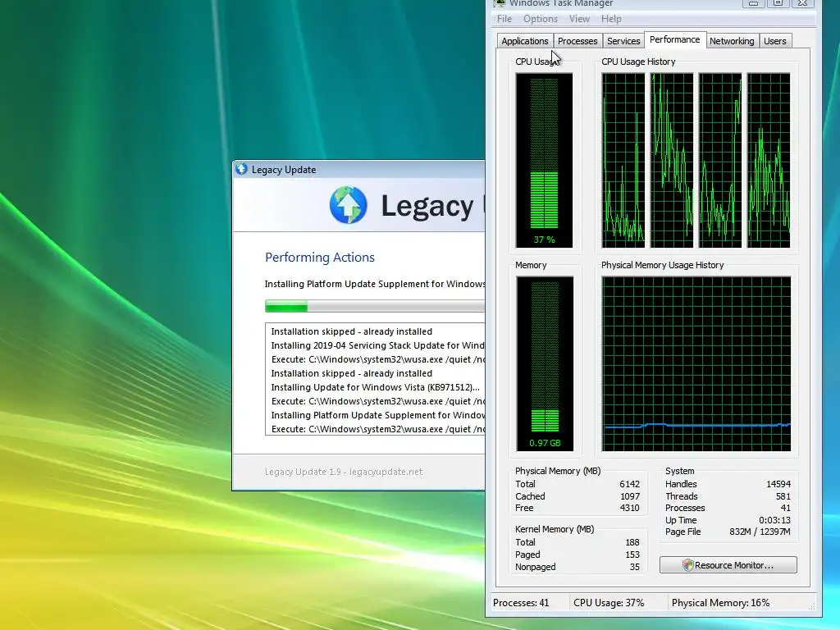Click the System Processes value 41

click(x=785, y=509)
